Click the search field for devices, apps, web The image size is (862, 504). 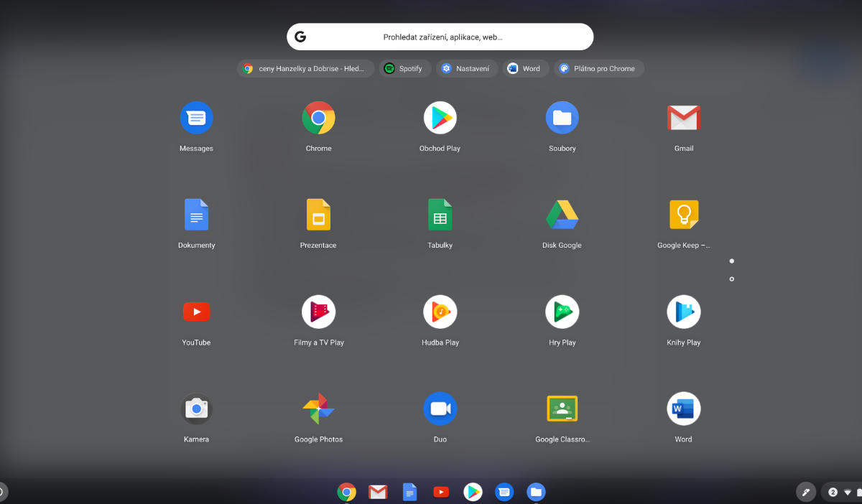click(442, 37)
